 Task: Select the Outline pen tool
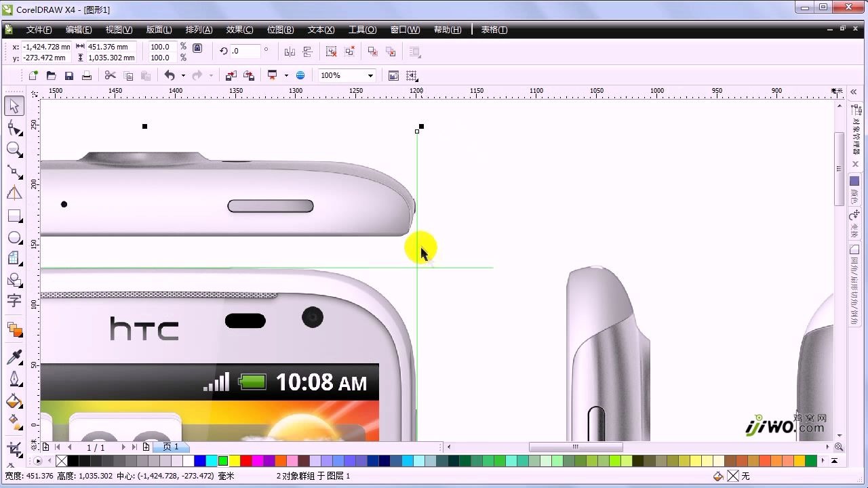pos(14,379)
